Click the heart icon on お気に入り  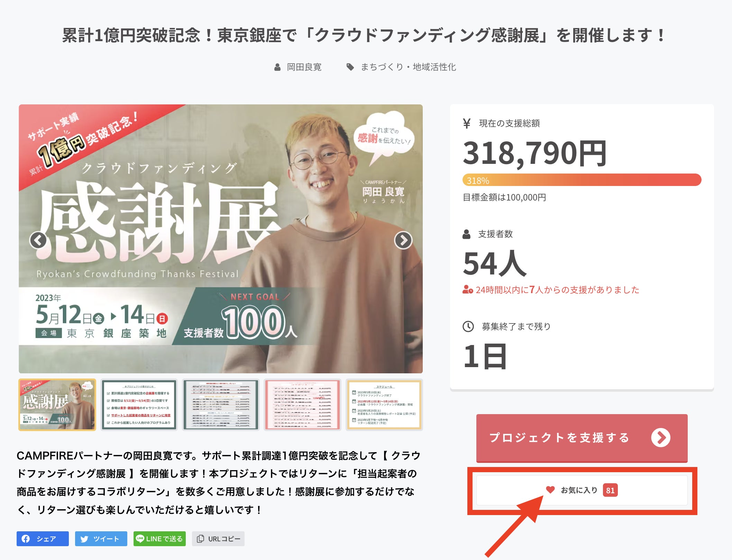point(550,490)
